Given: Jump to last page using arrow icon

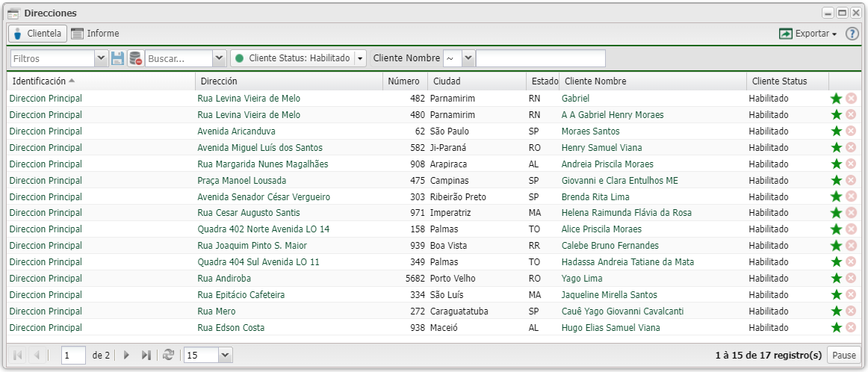Looking at the screenshot, I should click(x=146, y=356).
